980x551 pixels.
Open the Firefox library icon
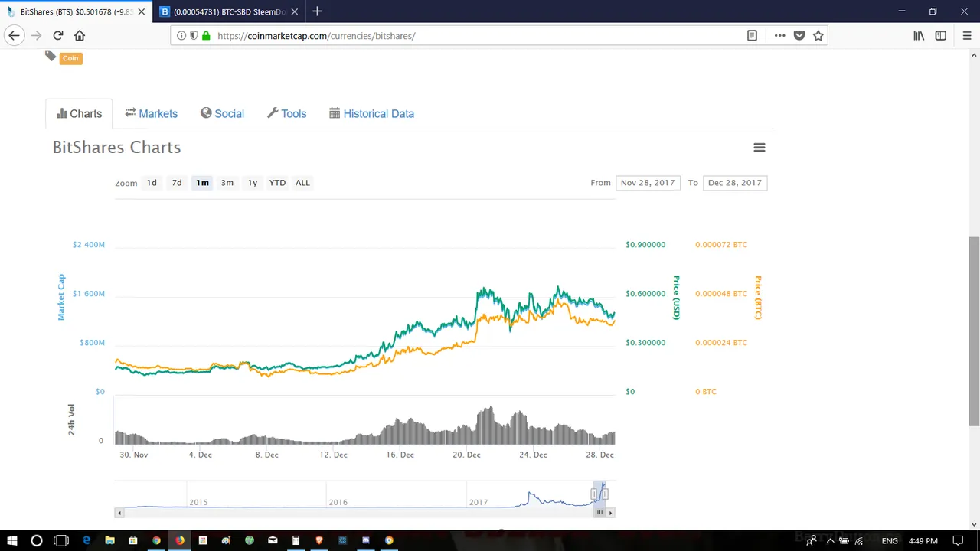tap(919, 35)
